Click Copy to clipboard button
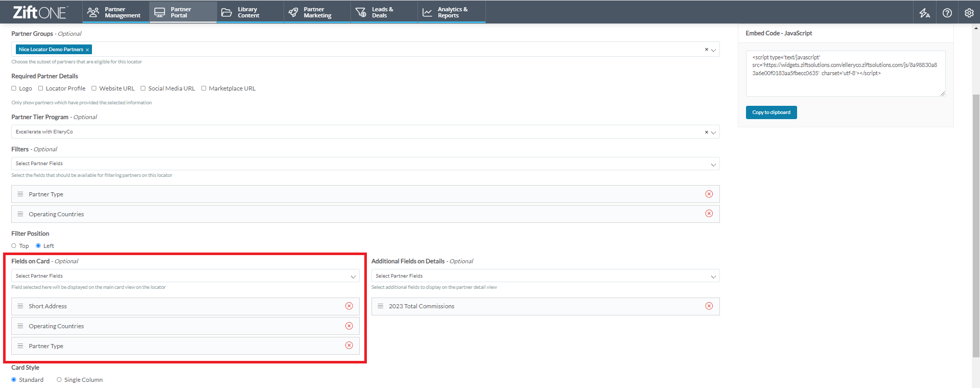The image size is (980, 388). [x=771, y=112]
